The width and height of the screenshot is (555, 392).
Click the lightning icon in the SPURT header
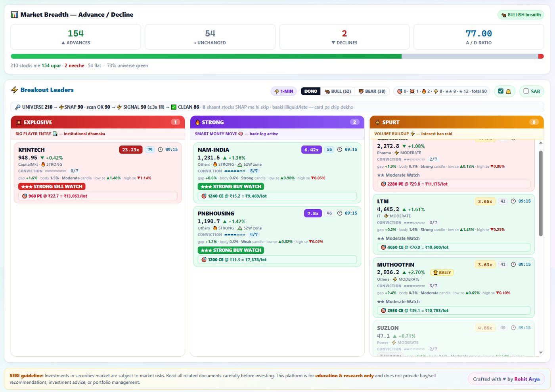click(377, 122)
